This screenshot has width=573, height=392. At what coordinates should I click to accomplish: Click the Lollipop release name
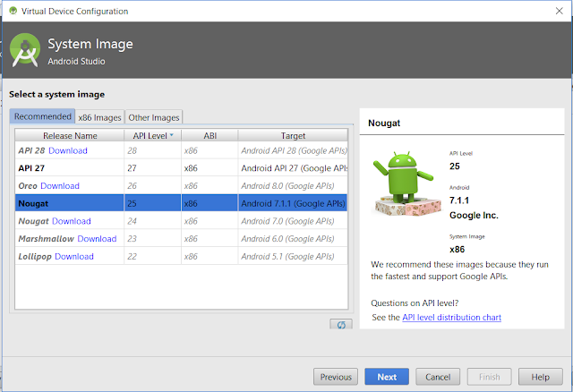click(x=35, y=257)
